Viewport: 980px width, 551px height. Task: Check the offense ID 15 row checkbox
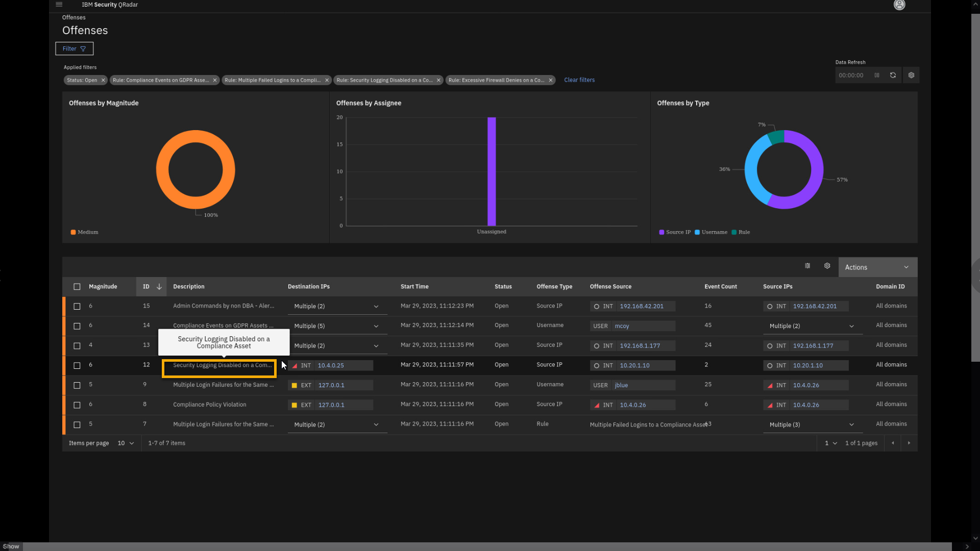77,307
